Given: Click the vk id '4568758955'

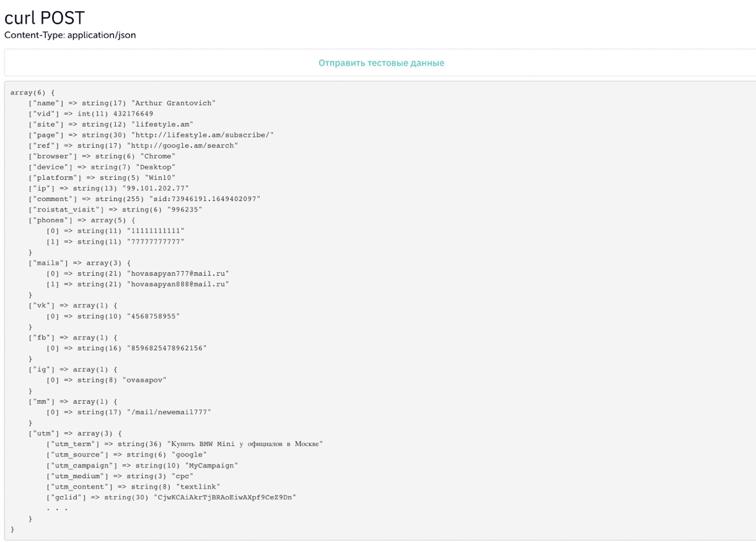Looking at the screenshot, I should [153, 316].
